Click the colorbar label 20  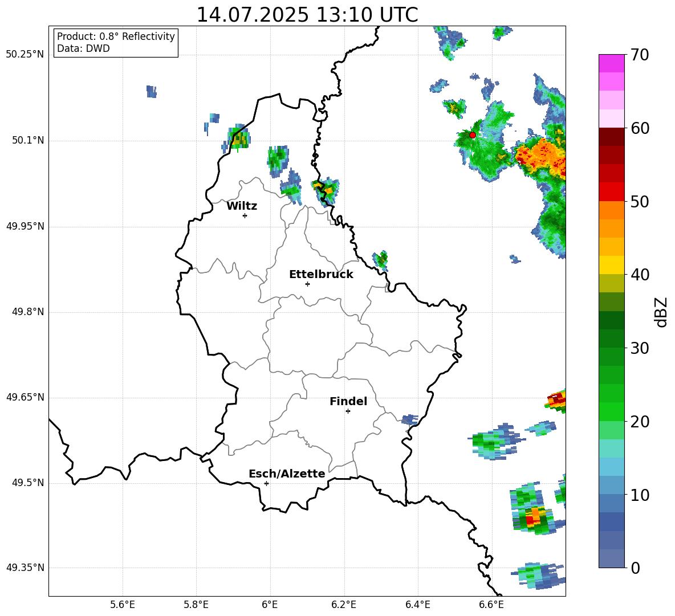click(x=640, y=422)
